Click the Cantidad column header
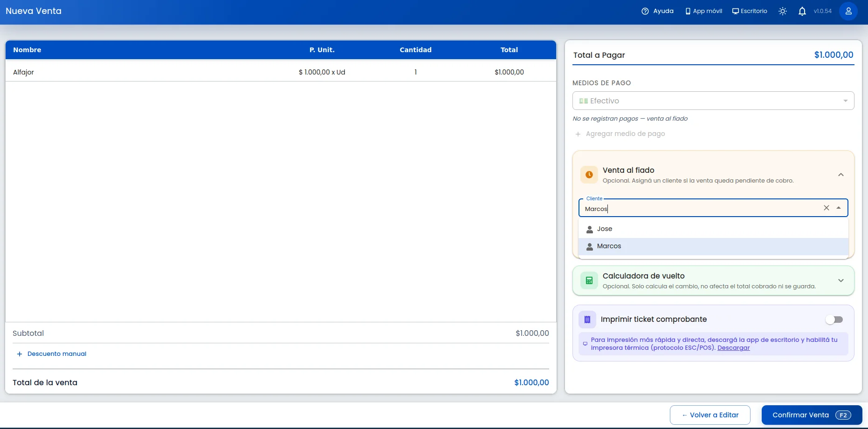 click(415, 50)
